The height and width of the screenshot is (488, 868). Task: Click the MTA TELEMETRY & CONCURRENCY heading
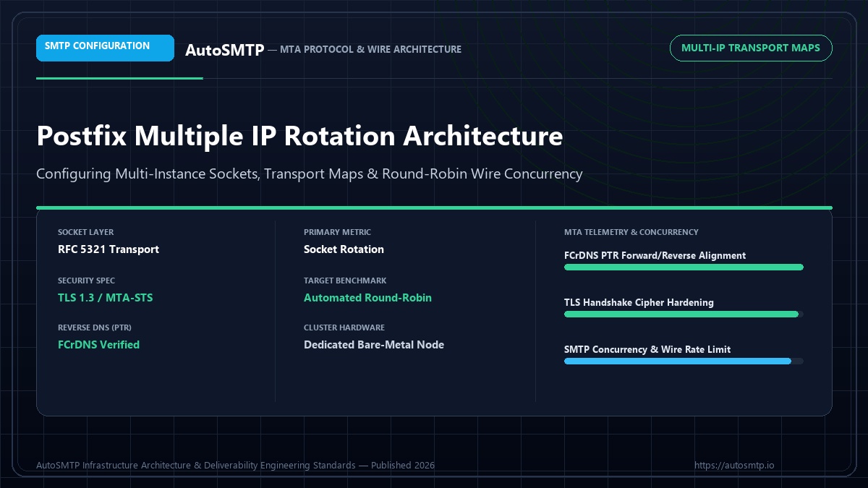631,233
